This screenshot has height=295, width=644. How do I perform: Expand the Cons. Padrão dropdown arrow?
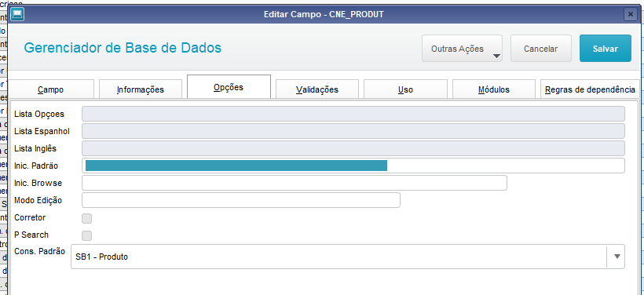617,257
